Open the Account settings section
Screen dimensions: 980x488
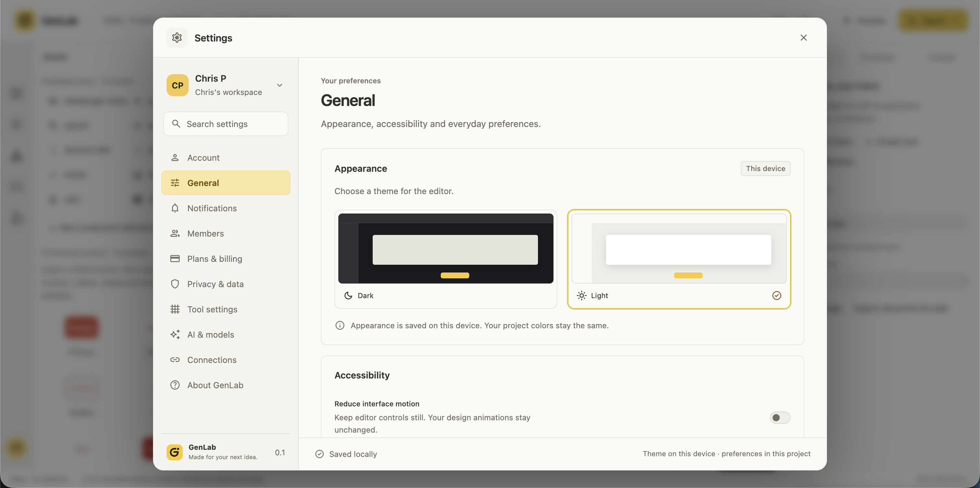coord(226,157)
